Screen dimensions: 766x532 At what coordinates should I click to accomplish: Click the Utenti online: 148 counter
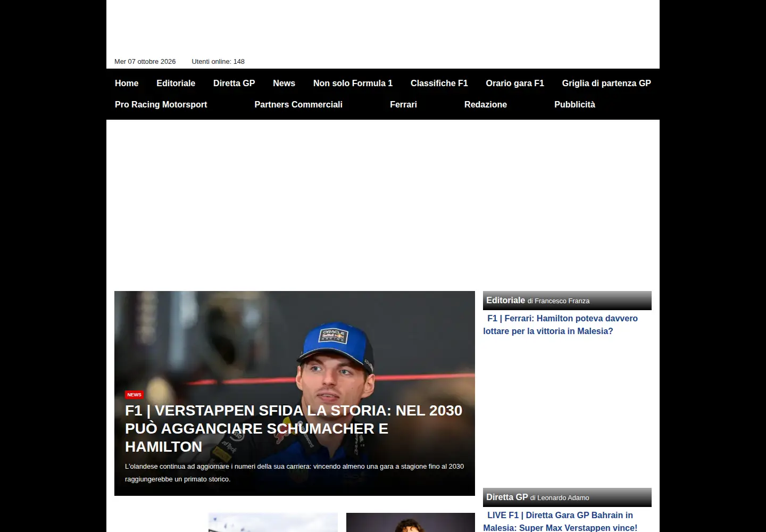(x=218, y=62)
